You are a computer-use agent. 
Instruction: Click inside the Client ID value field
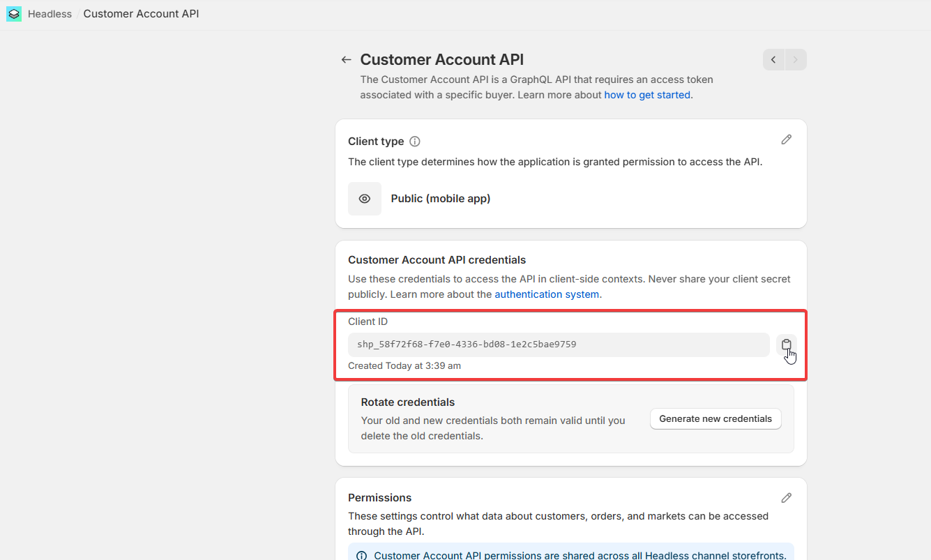(558, 345)
